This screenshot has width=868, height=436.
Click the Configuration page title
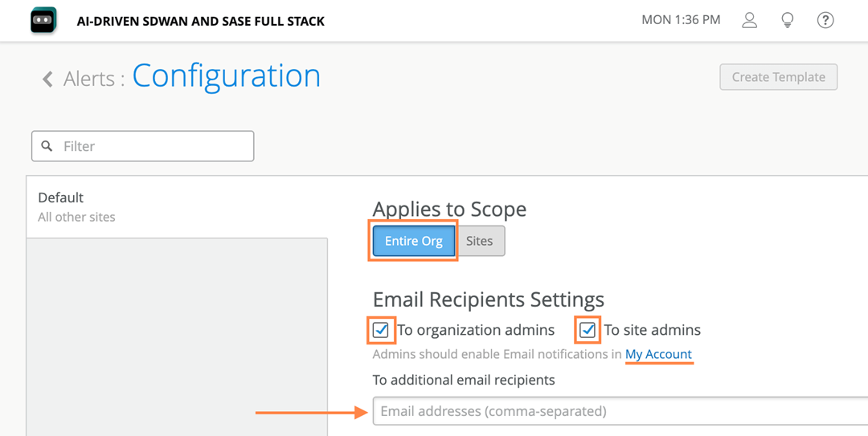(226, 76)
